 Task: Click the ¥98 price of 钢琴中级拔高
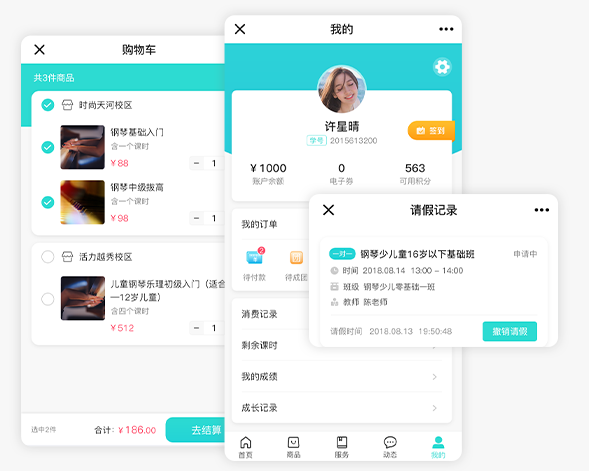click(119, 218)
